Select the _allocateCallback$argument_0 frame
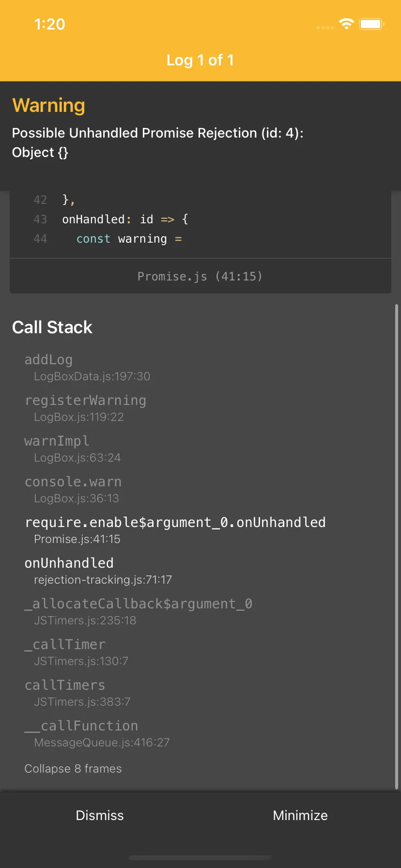 [x=139, y=611]
